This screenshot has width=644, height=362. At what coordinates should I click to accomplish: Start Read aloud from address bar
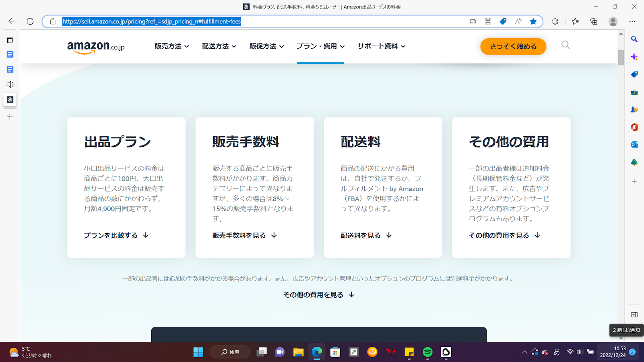click(518, 21)
